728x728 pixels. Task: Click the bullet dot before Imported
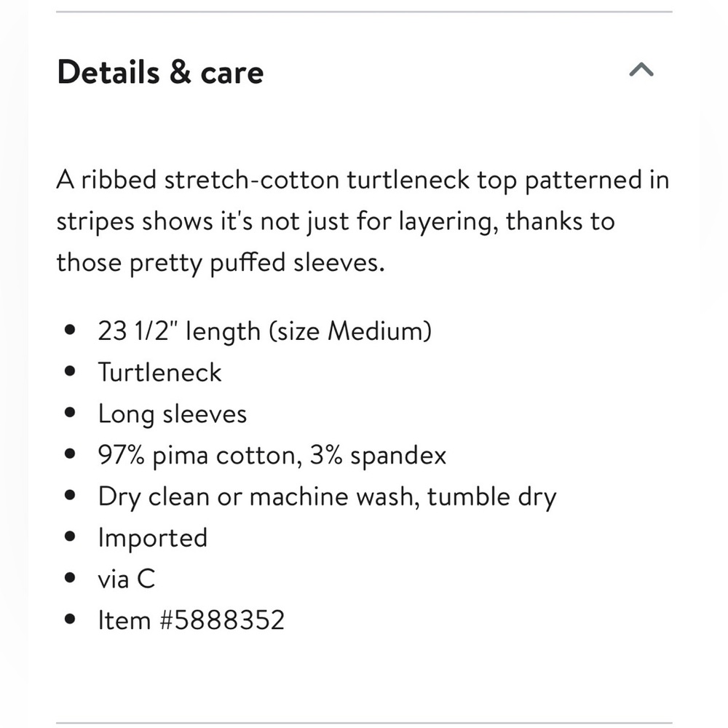70,538
